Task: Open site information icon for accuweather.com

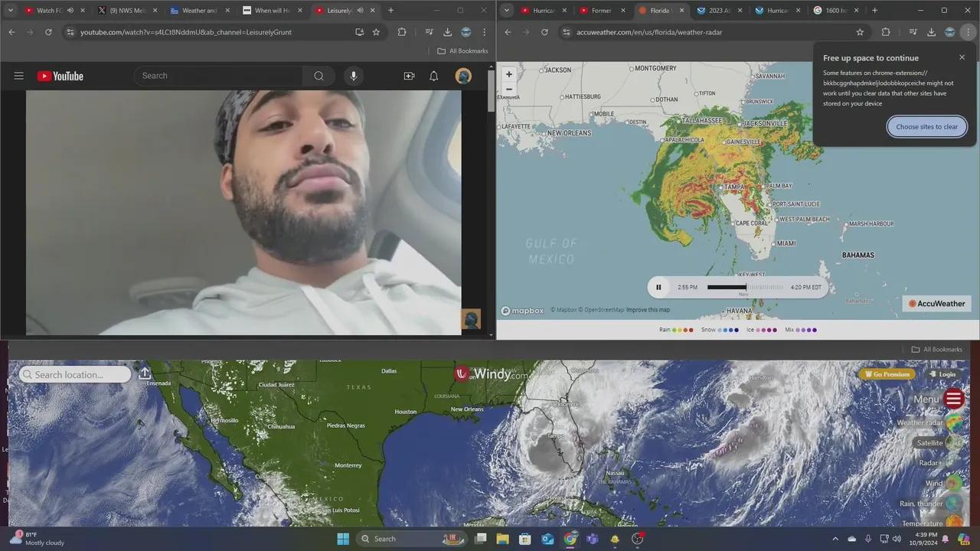Action: pos(567,32)
